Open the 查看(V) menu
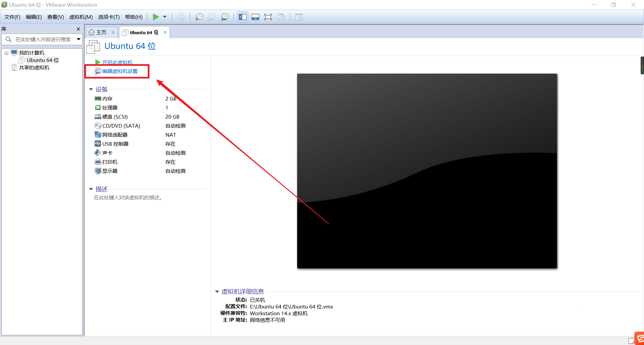Image resolution: width=644 pixels, height=345 pixels. 56,17
